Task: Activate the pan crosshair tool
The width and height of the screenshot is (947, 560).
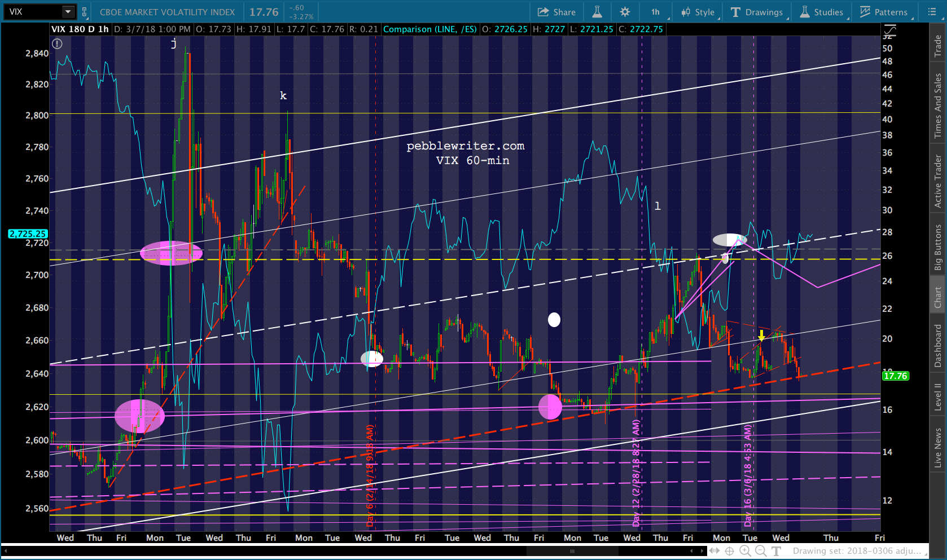Action: tap(730, 551)
